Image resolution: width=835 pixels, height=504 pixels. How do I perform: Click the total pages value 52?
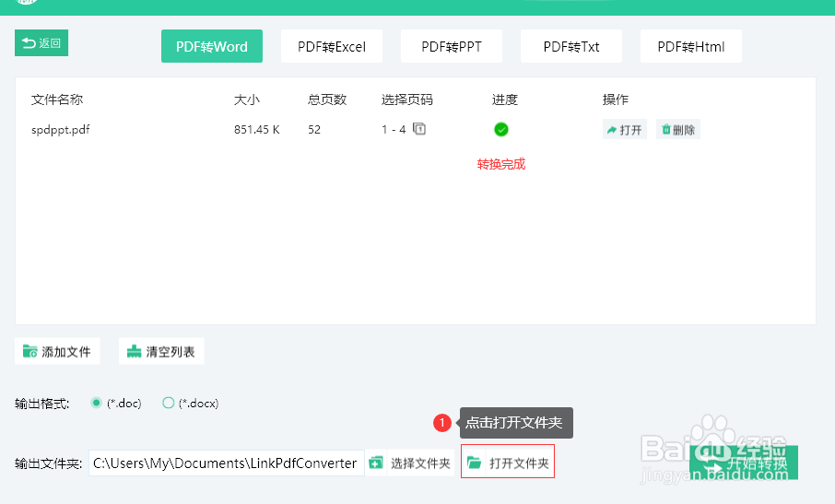314,129
